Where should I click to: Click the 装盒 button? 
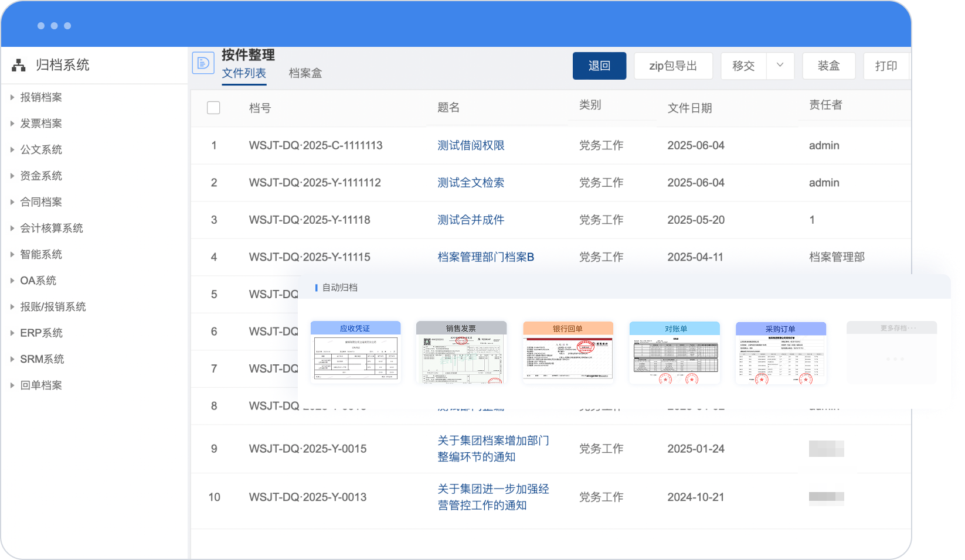(x=829, y=66)
